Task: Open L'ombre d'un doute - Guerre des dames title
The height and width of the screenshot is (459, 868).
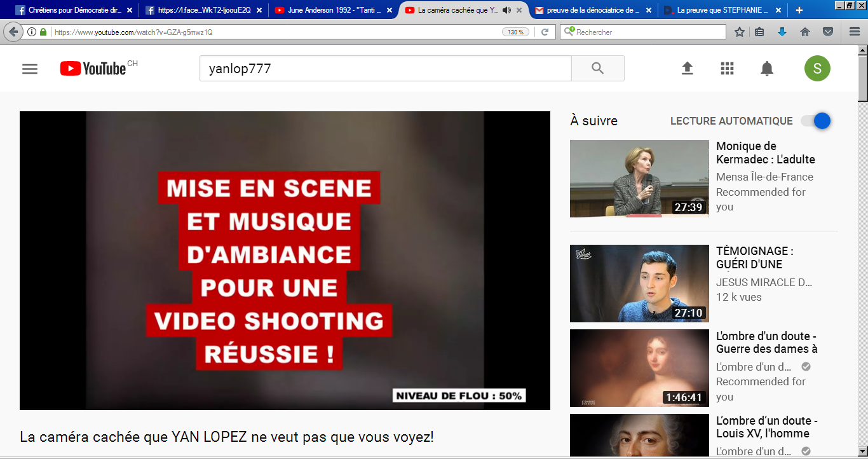Action: (767, 342)
